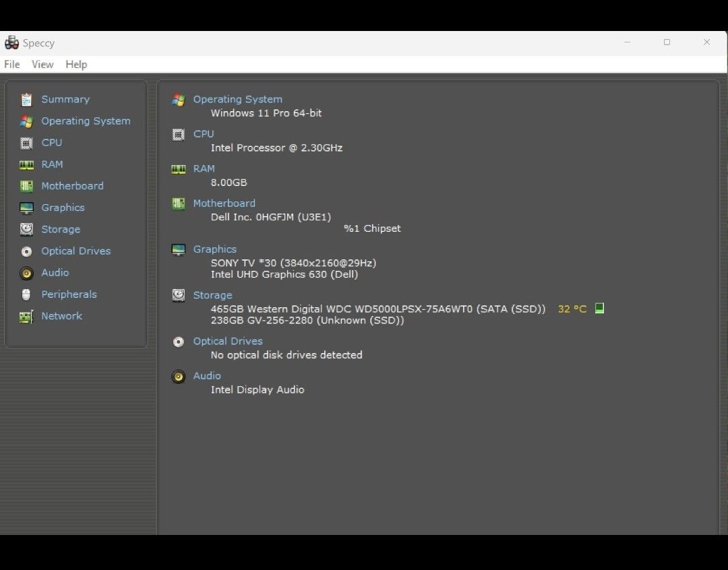The height and width of the screenshot is (570, 728).
Task: Click the "Intel Processor @ 2.30GHz" text
Action: click(x=277, y=148)
